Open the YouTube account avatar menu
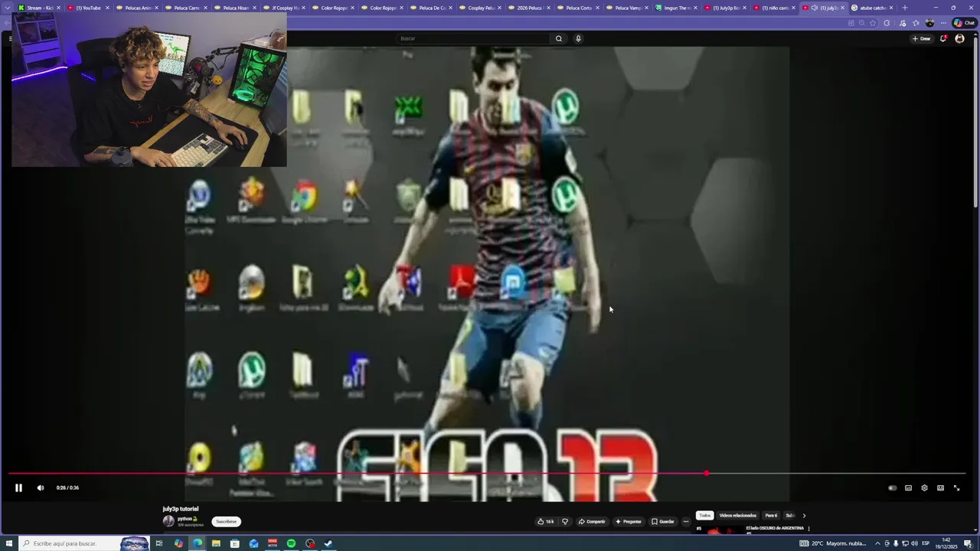Viewport: 980px width, 551px height. point(960,38)
